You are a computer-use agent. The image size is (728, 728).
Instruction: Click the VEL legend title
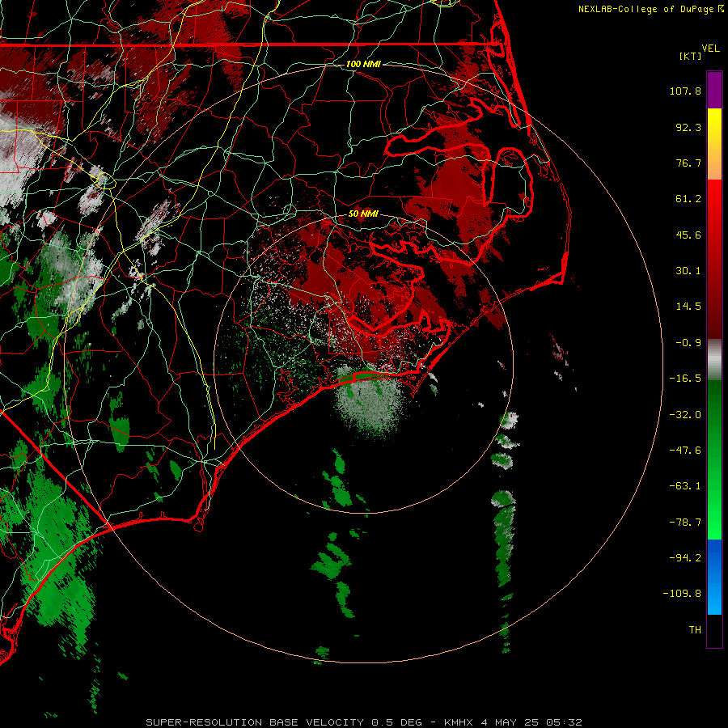click(x=711, y=49)
